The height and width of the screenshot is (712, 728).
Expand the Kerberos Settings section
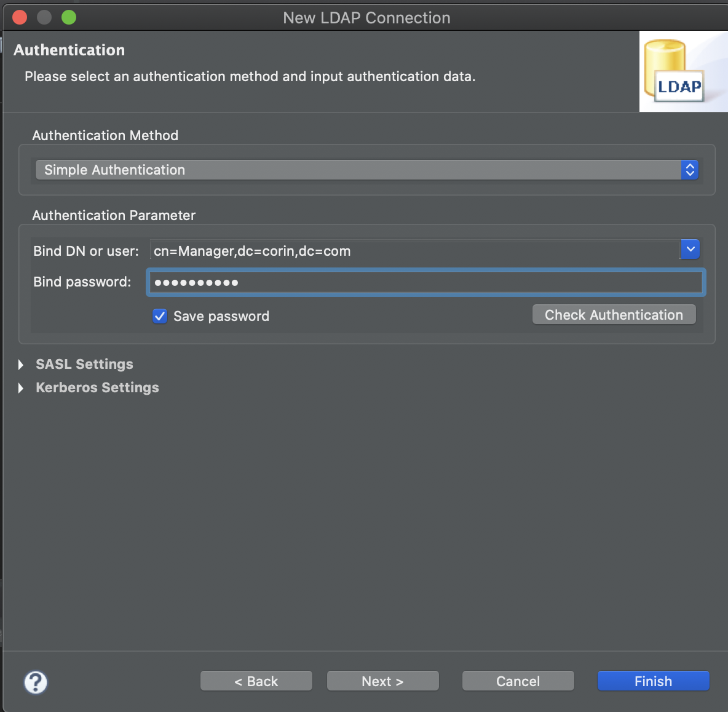pyautogui.click(x=21, y=387)
